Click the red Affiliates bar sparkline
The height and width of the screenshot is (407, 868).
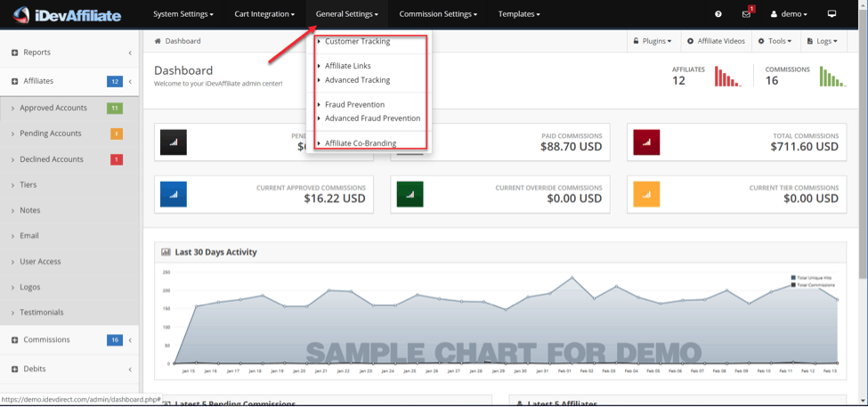pyautogui.click(x=728, y=77)
